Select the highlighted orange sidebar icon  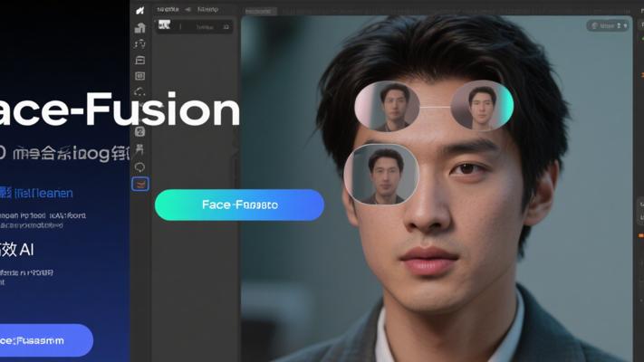pos(140,184)
